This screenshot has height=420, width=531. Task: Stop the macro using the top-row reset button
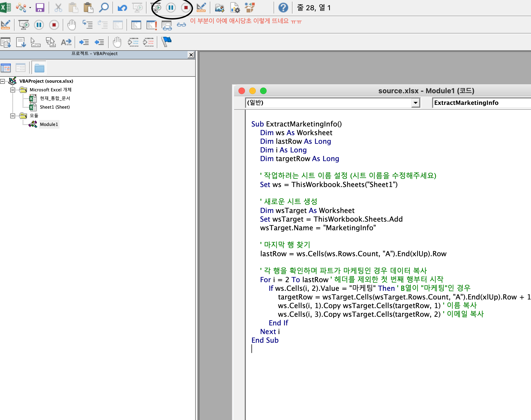(186, 8)
